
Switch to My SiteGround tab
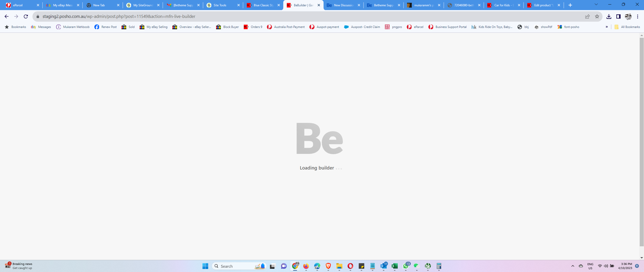point(142,5)
